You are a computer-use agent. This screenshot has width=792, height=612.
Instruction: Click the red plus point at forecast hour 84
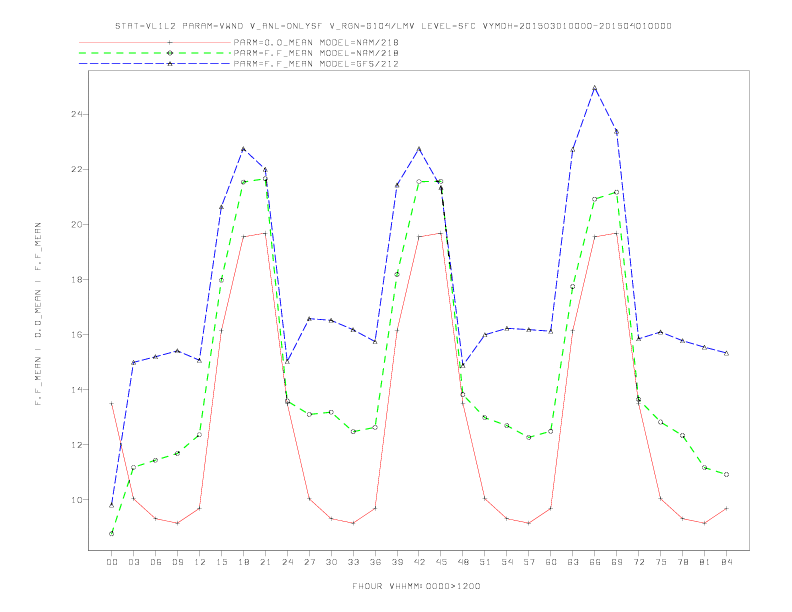pyautogui.click(x=726, y=508)
